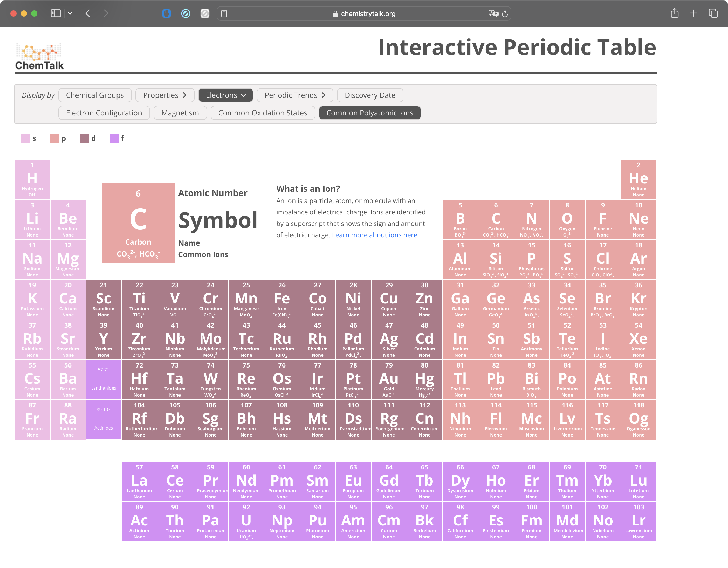
Task: Click the ChemTalk logo
Action: click(x=39, y=56)
